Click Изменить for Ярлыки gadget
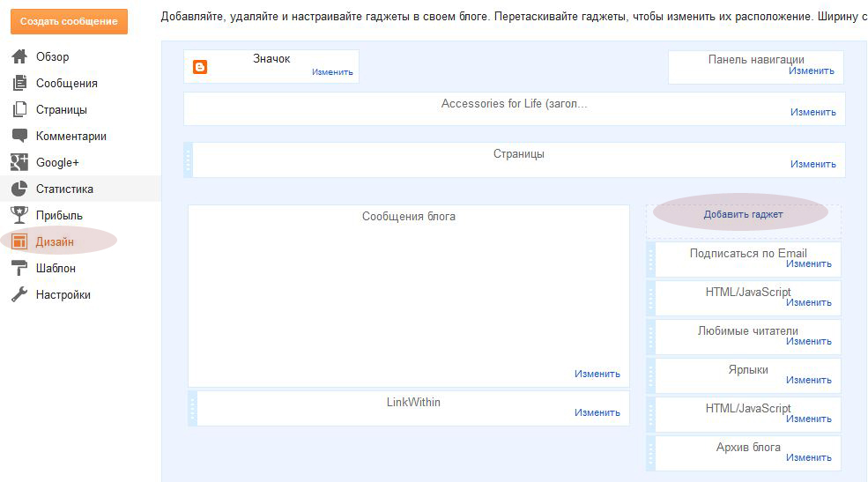868x482 pixels. point(808,380)
